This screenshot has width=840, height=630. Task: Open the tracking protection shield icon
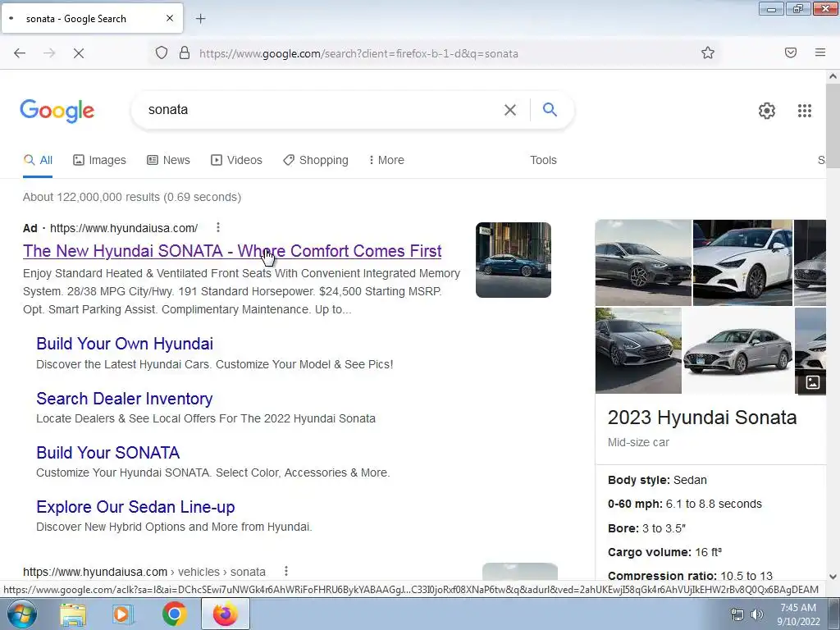click(162, 53)
